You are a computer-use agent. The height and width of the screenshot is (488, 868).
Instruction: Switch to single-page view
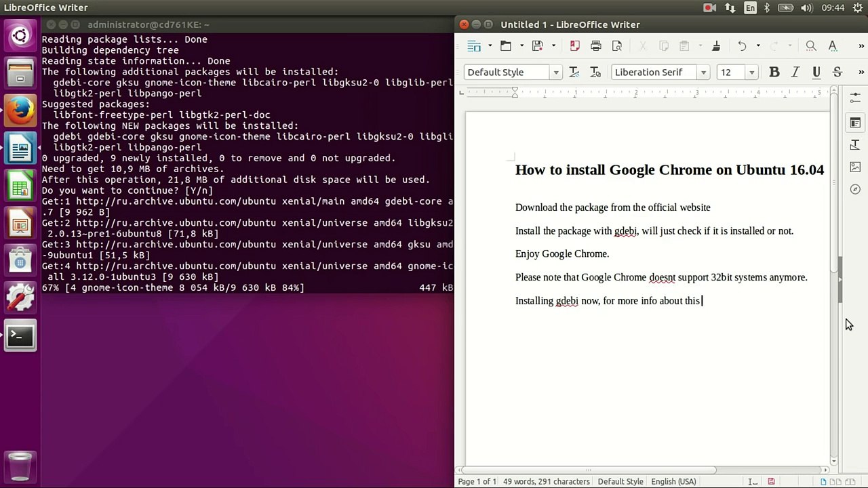tap(823, 482)
